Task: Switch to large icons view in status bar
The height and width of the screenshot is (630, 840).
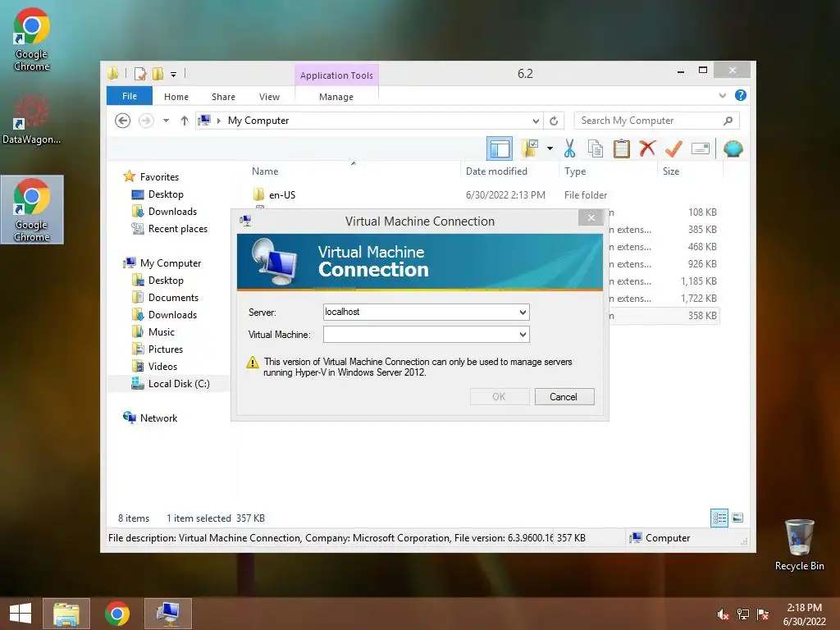Action: pyautogui.click(x=737, y=518)
